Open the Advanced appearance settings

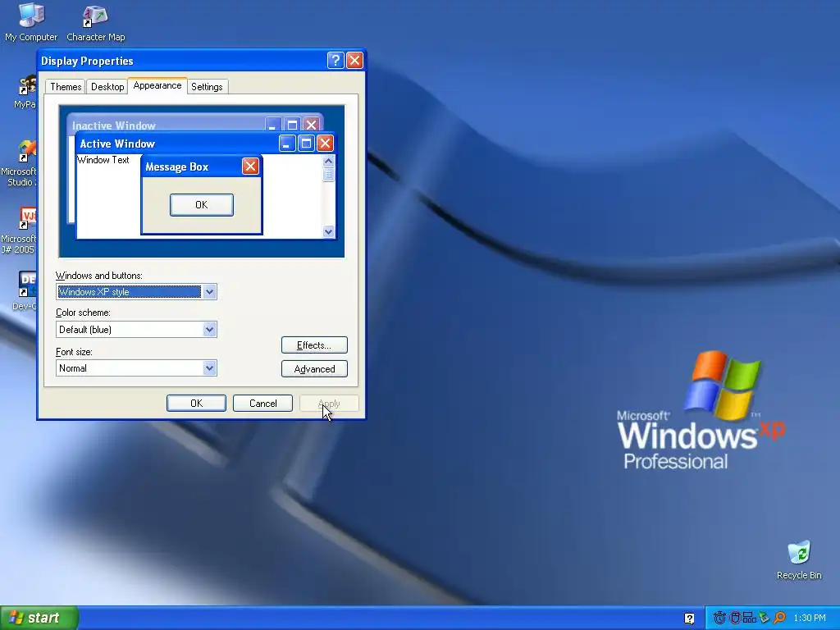(x=314, y=368)
